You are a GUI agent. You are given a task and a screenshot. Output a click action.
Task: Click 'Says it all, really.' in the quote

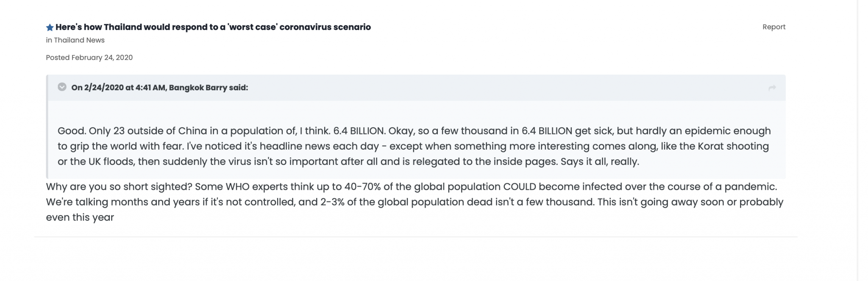(600, 162)
